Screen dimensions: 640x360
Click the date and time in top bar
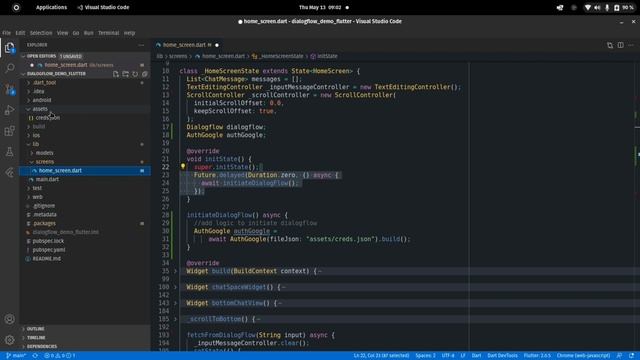pyautogui.click(x=320, y=7)
